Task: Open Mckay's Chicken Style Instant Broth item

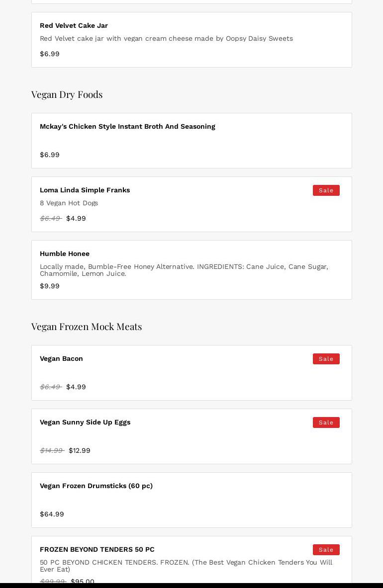Action: 127,126
